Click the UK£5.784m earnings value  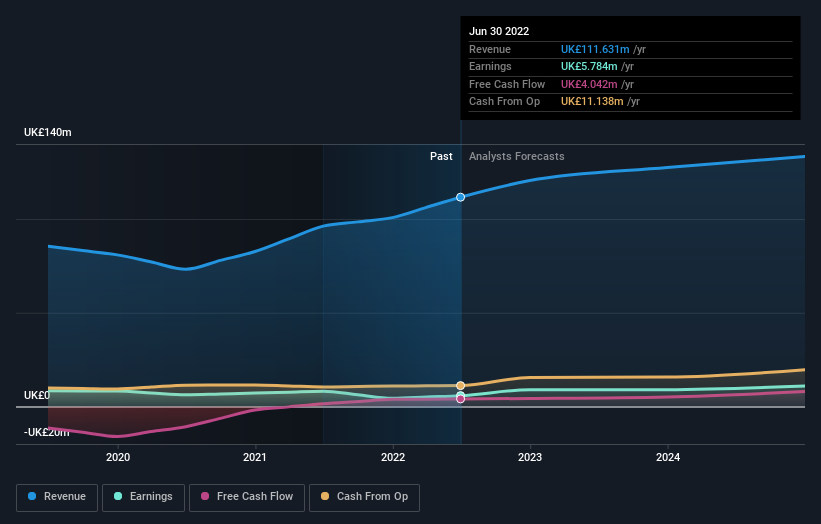pyautogui.click(x=589, y=66)
